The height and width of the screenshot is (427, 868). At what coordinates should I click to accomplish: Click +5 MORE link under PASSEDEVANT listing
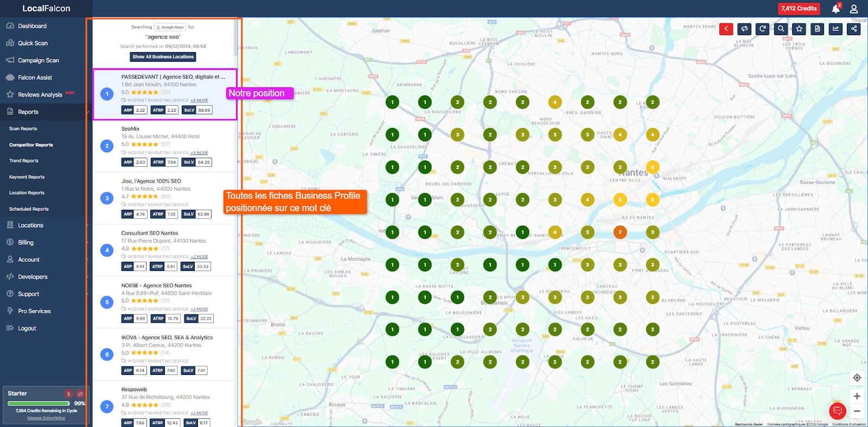(x=199, y=100)
